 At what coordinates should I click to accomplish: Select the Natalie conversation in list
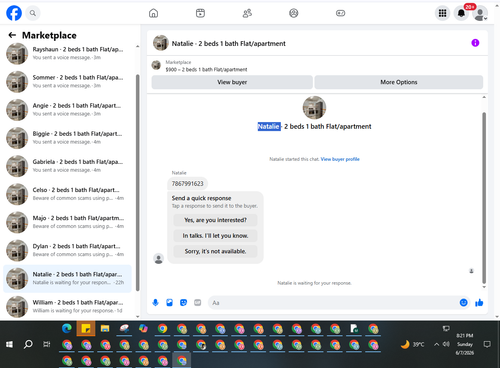click(67, 278)
